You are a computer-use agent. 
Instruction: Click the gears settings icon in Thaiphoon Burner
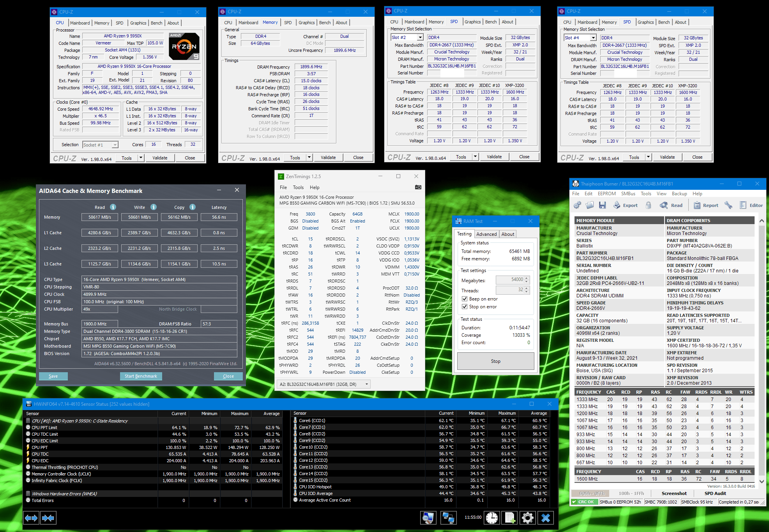577,205
